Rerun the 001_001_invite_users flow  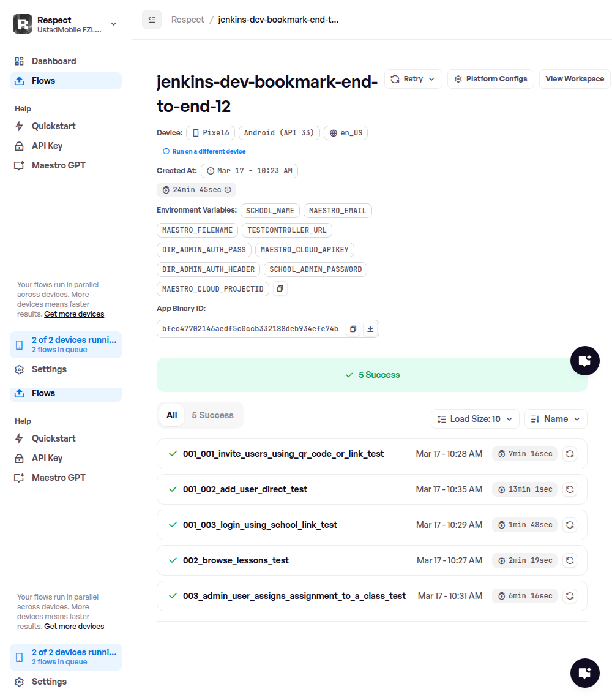pos(569,454)
